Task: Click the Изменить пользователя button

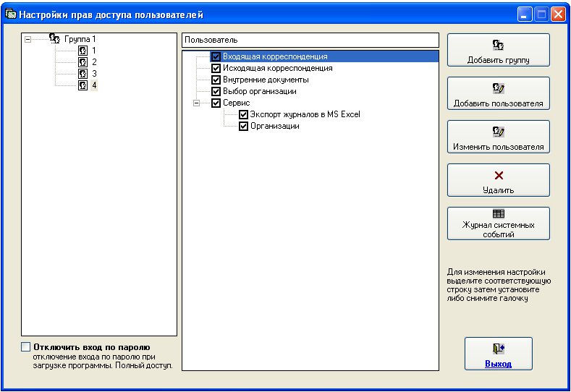Action: tap(498, 137)
